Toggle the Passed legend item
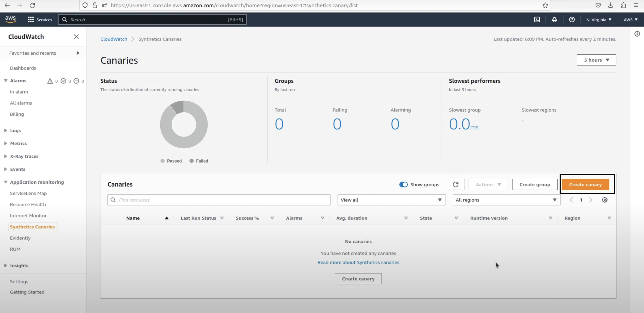This screenshot has width=644, height=313. 171,161
